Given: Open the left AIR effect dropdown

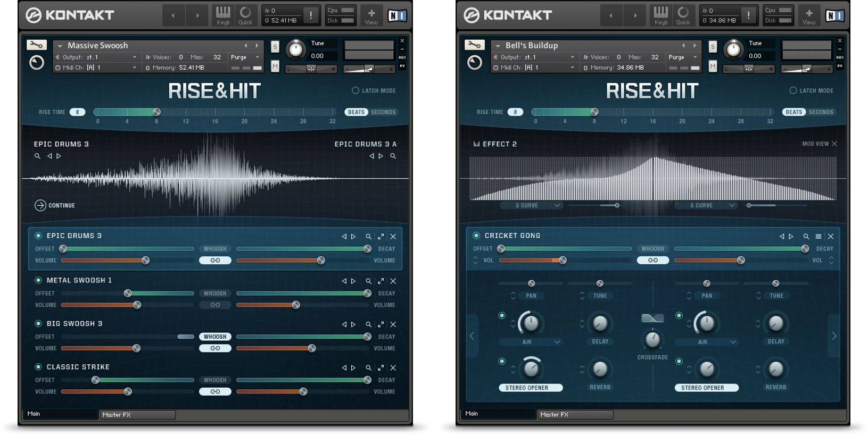Looking at the screenshot, I should point(531,342).
